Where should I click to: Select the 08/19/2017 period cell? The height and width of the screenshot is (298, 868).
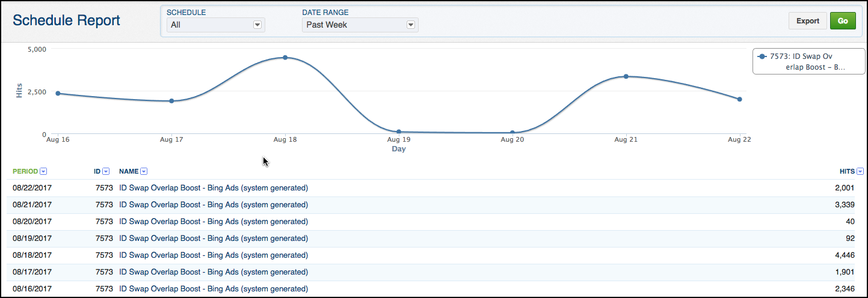[32, 239]
